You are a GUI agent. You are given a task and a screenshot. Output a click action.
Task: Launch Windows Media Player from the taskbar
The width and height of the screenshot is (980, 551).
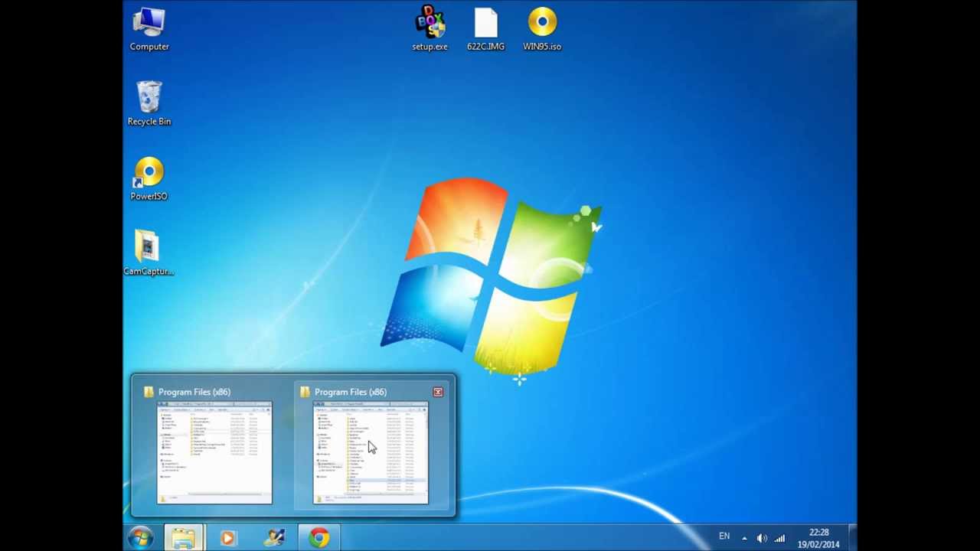pos(227,538)
